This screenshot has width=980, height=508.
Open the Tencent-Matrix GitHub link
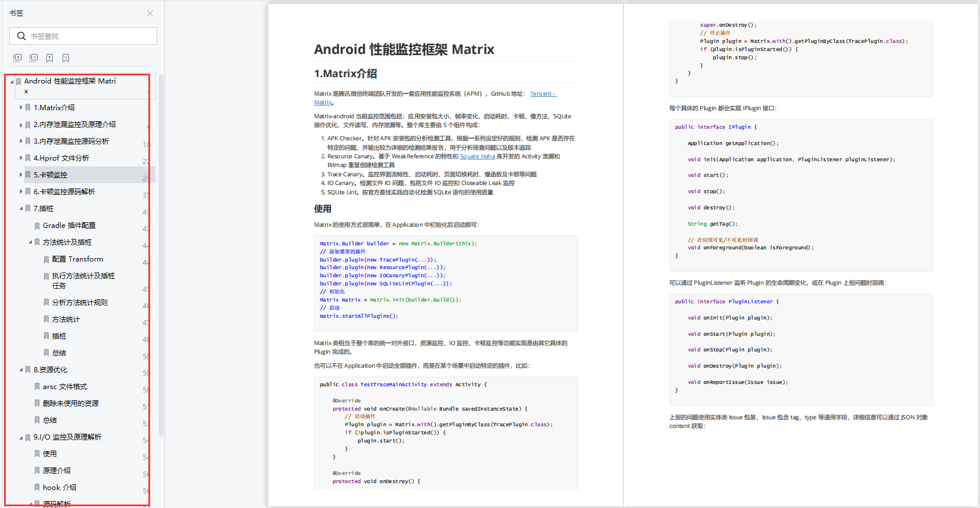[543, 93]
